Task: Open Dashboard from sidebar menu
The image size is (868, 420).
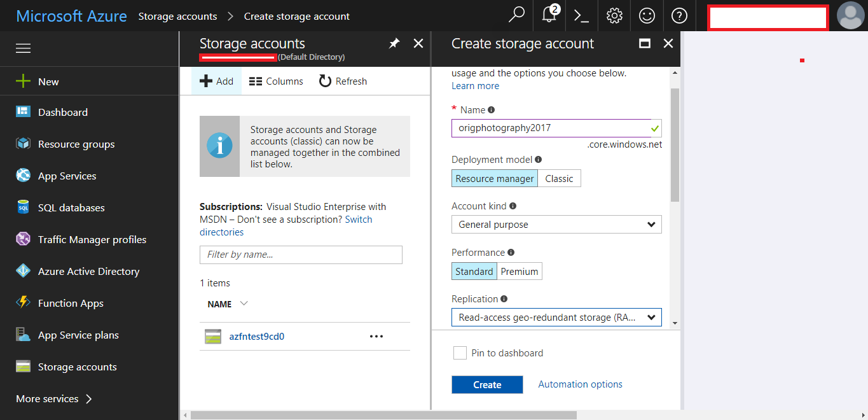Action: point(63,112)
